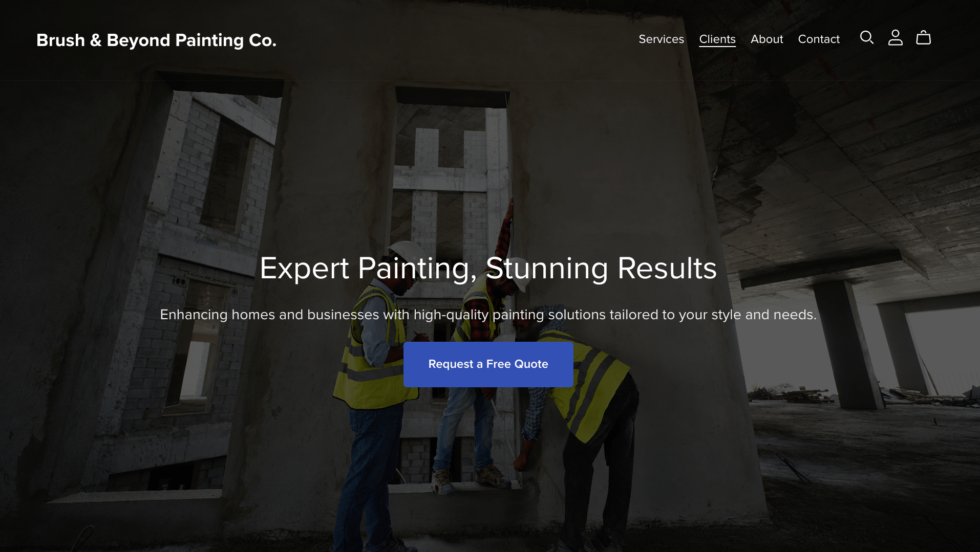This screenshot has width=980, height=552.
Task: Open the shopping cart bag icon
Action: pyautogui.click(x=923, y=38)
